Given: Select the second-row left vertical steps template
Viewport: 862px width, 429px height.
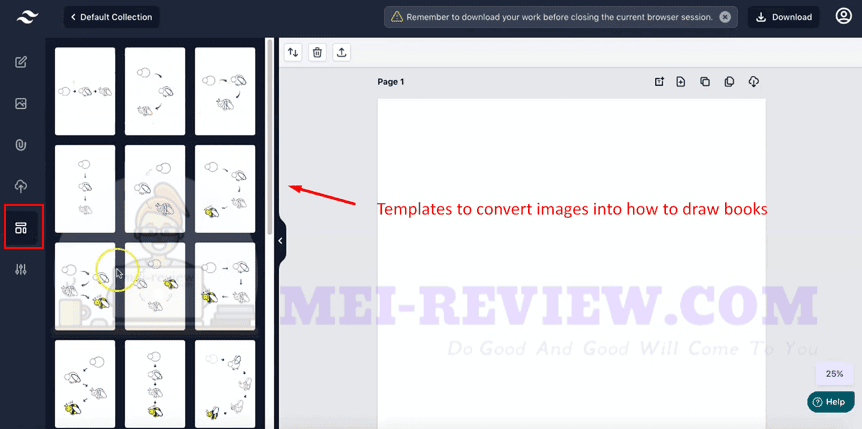Looking at the screenshot, I should (x=85, y=189).
